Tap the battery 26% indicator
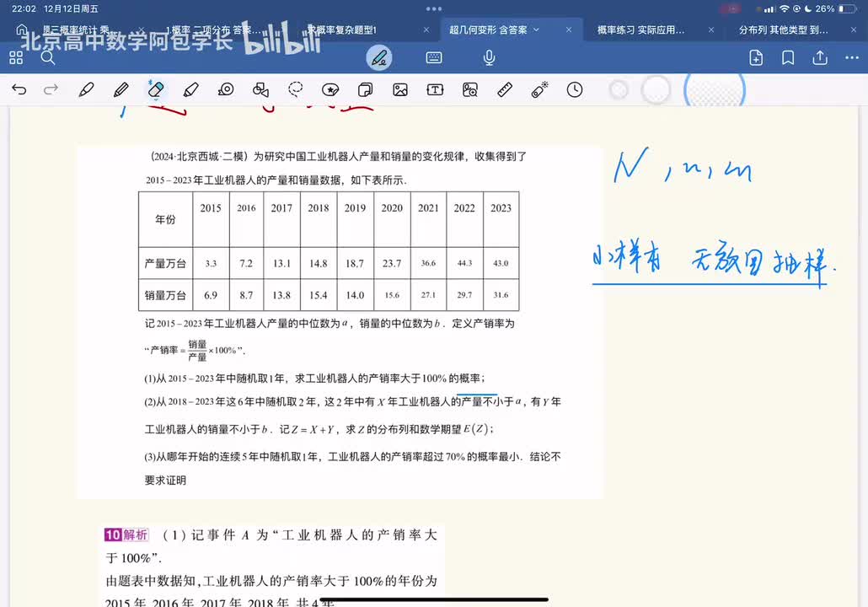The width and height of the screenshot is (868, 607). [836, 9]
